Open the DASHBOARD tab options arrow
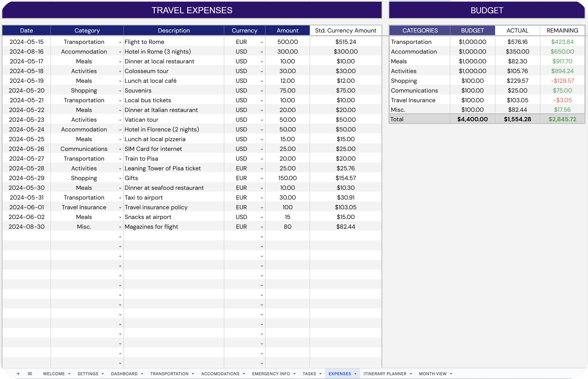Image resolution: width=588 pixels, height=379 pixels. coord(142,374)
